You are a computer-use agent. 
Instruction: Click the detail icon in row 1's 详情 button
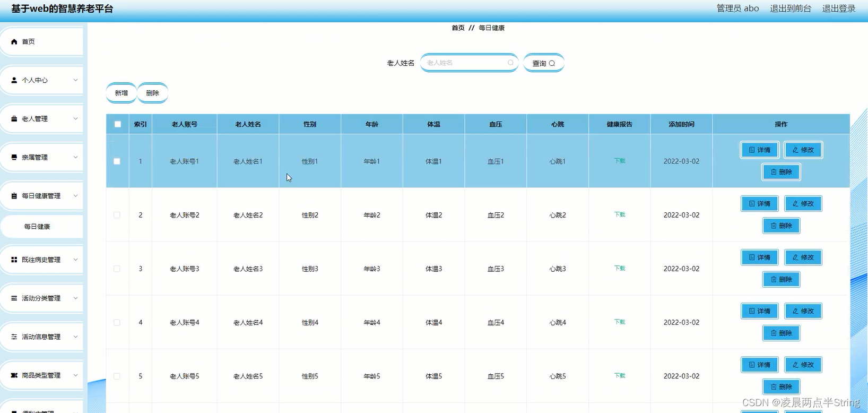[x=752, y=150]
